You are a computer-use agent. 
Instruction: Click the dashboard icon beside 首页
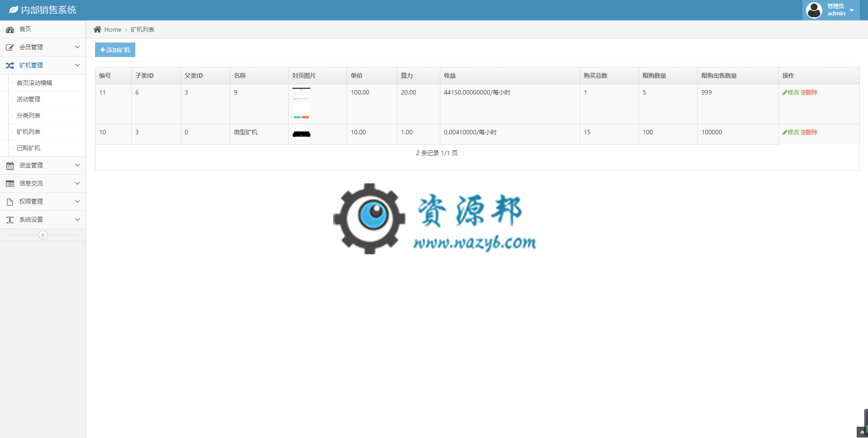click(x=10, y=29)
